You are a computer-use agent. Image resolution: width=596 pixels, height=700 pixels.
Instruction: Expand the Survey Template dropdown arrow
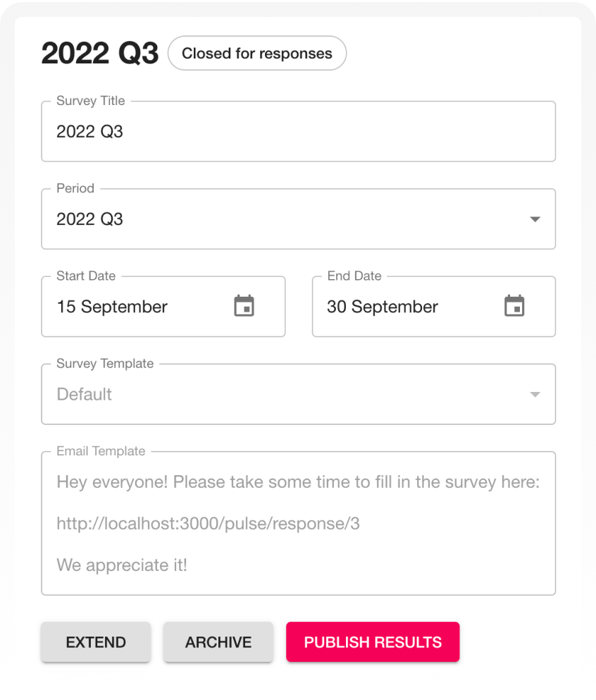coord(535,394)
